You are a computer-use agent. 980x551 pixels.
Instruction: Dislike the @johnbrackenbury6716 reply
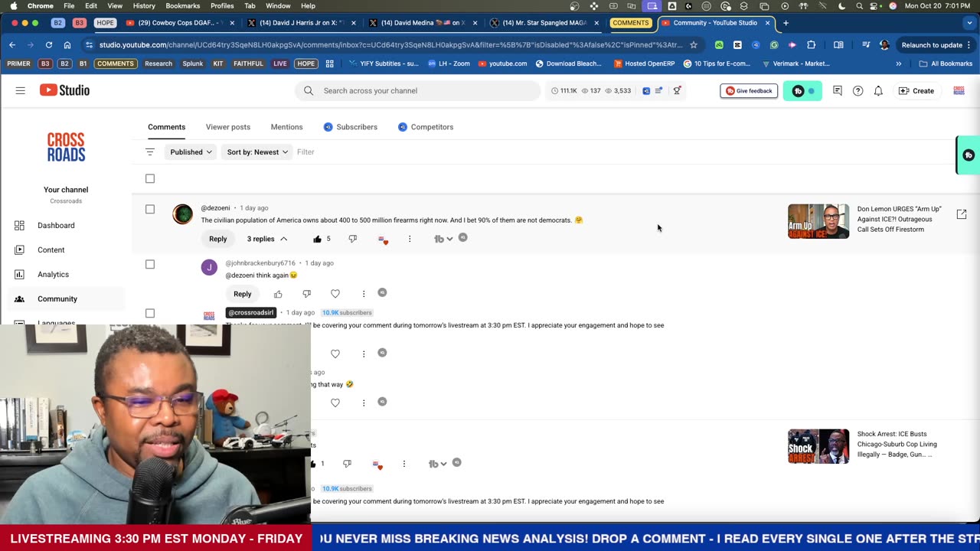point(306,294)
